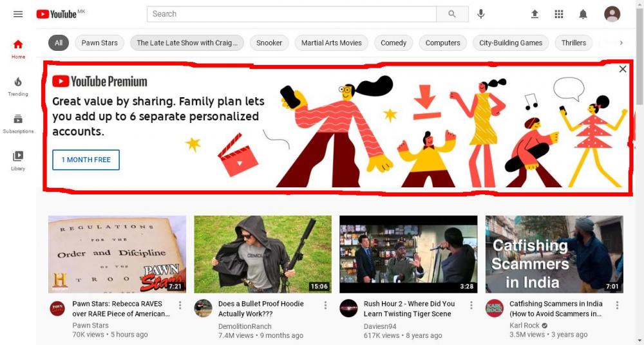Open Library in the sidebar

[18, 160]
